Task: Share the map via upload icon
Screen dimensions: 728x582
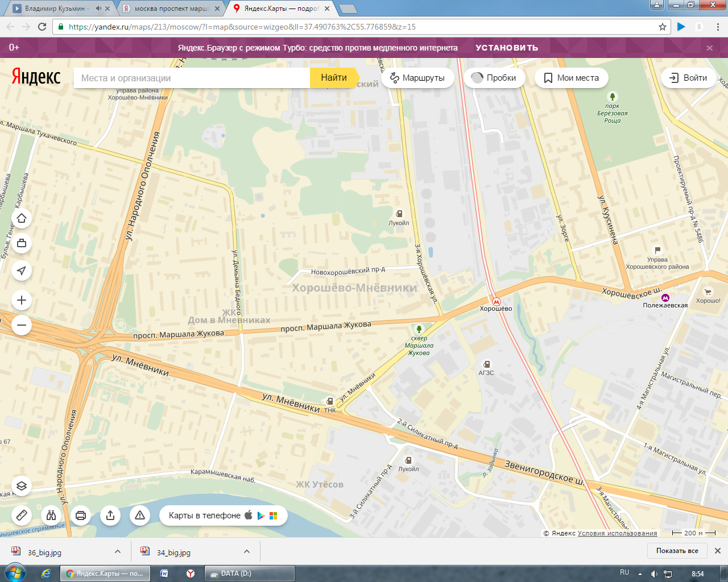Action: tap(110, 516)
